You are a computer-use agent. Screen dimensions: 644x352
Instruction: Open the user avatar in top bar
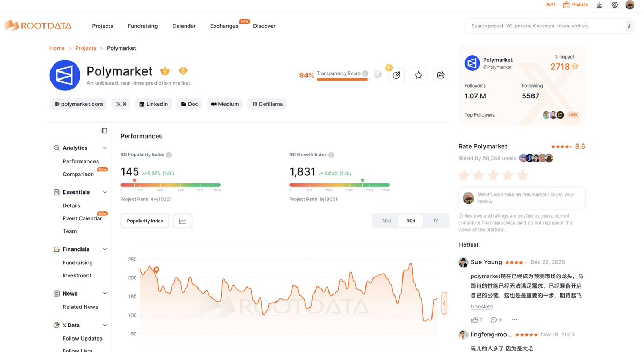click(630, 5)
